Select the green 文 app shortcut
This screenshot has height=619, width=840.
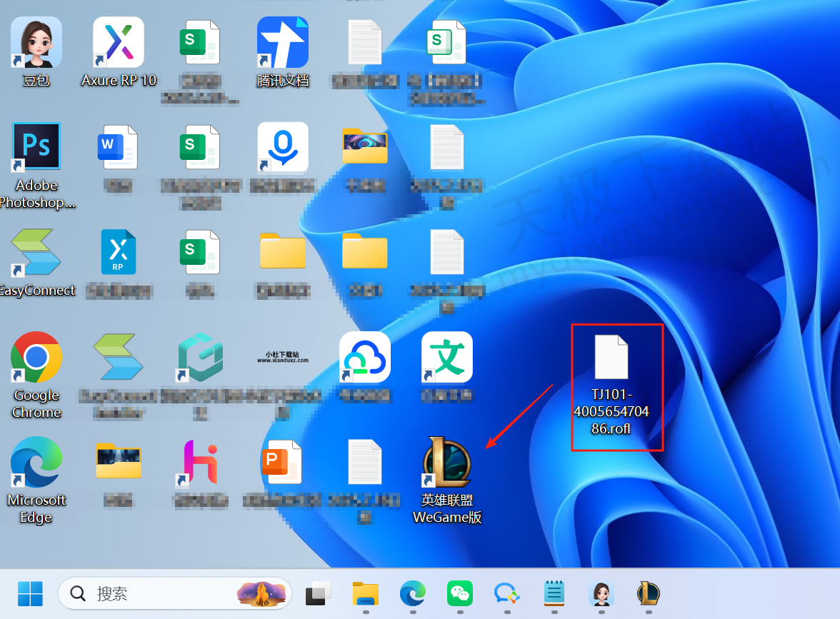[447, 358]
